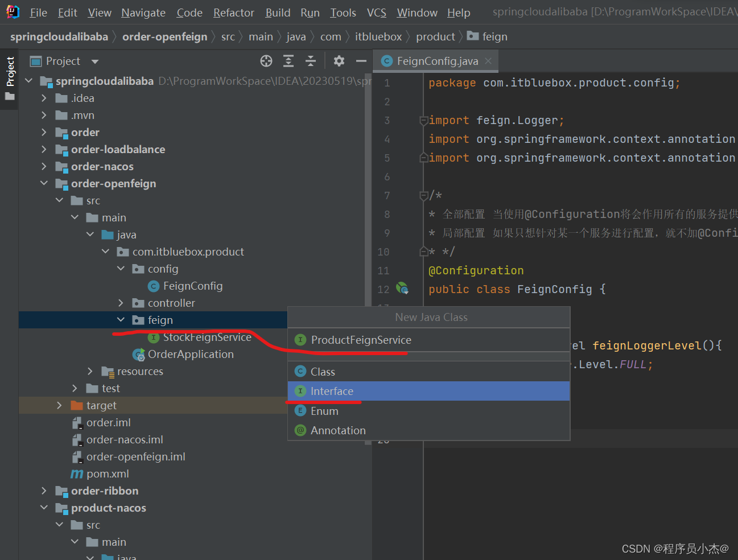Expand the target folder
Screen dimensions: 738x560
click(x=60, y=405)
